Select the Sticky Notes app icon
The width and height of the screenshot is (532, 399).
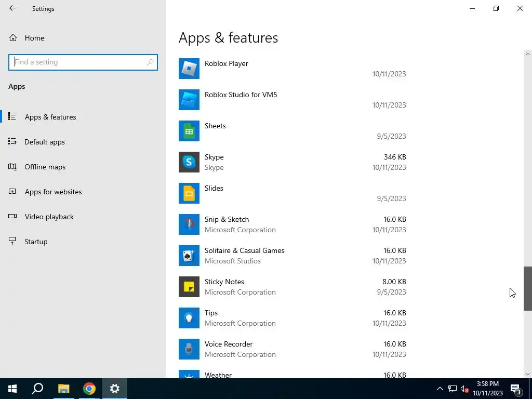[189, 287]
